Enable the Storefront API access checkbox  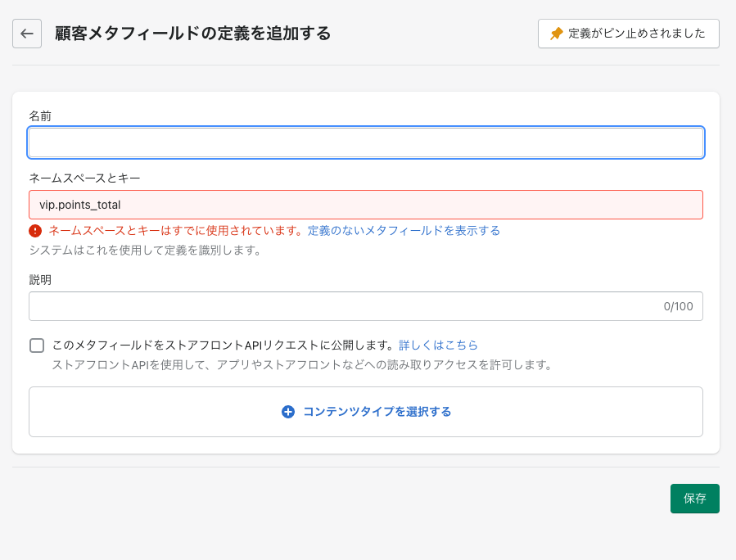pyautogui.click(x=37, y=345)
